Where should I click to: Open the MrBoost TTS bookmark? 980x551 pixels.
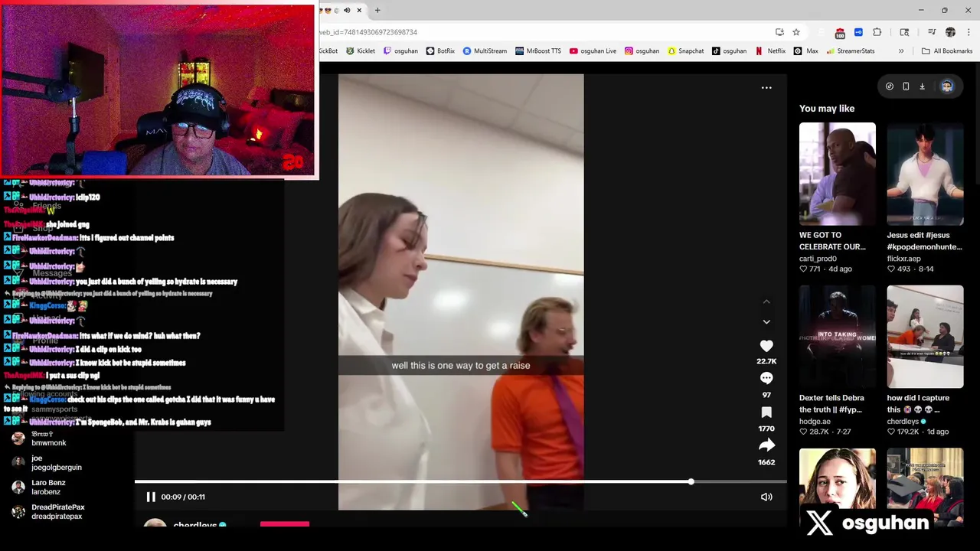point(538,51)
